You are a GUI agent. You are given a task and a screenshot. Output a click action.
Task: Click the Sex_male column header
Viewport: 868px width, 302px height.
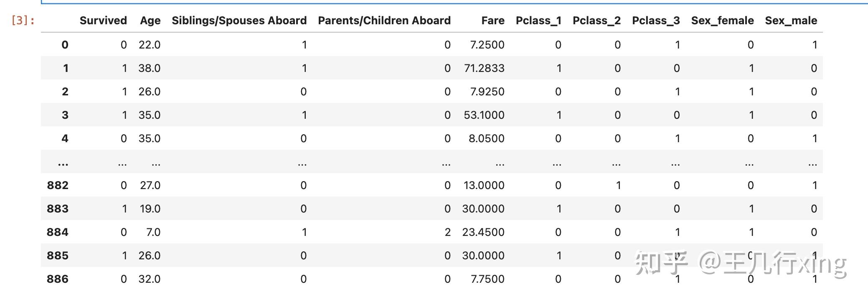pos(791,20)
